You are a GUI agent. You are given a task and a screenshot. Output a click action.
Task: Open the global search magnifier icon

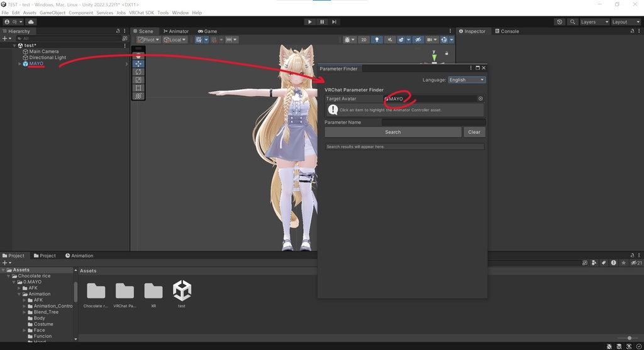(572, 22)
